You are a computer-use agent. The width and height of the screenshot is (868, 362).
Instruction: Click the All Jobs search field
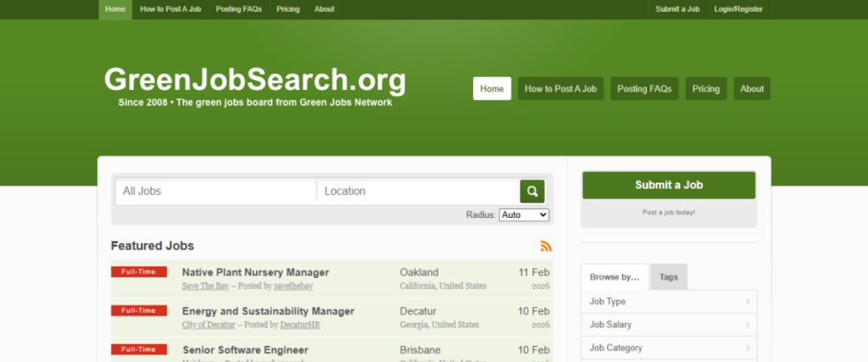pyautogui.click(x=216, y=192)
